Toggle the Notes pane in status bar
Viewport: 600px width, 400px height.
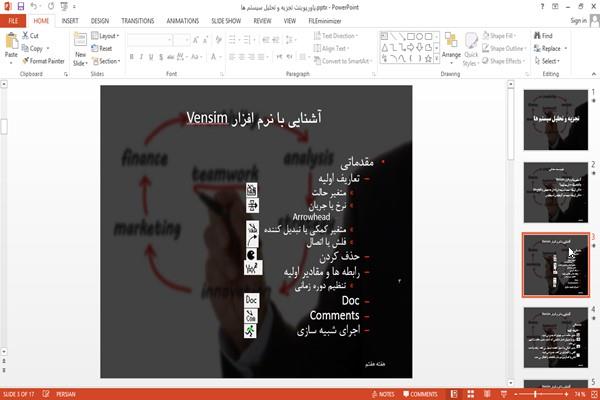[x=383, y=394]
